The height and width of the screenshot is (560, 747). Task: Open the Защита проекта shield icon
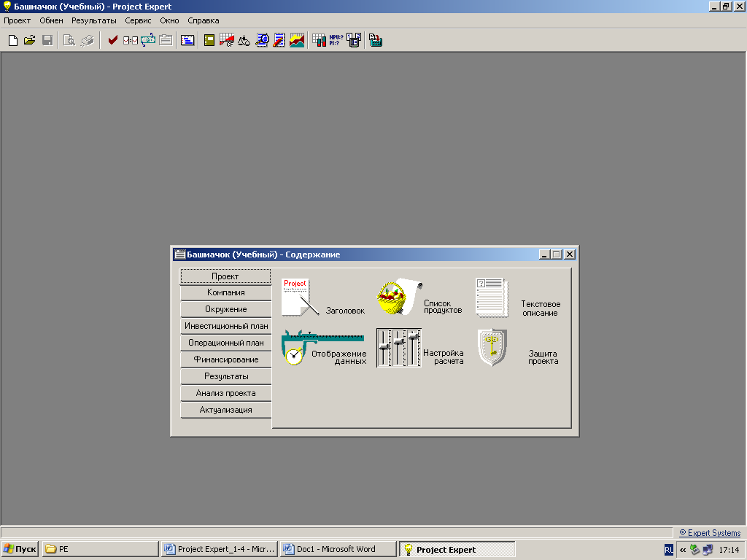pos(492,348)
